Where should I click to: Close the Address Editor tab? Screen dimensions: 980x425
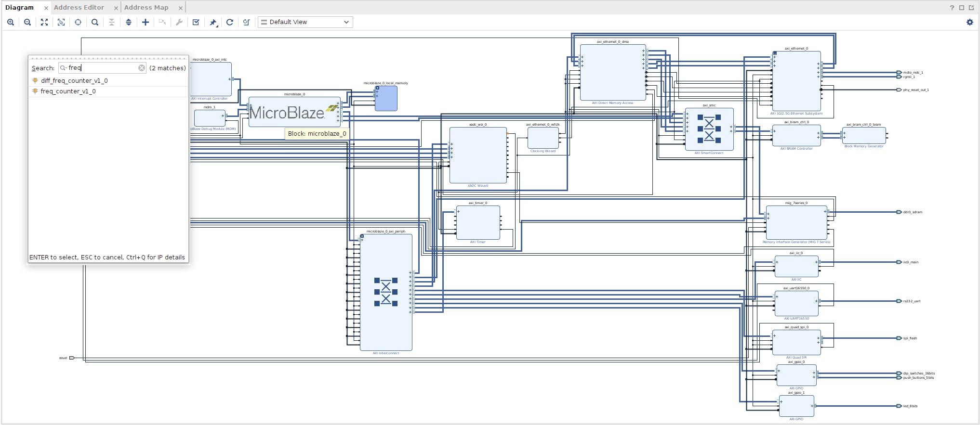116,8
